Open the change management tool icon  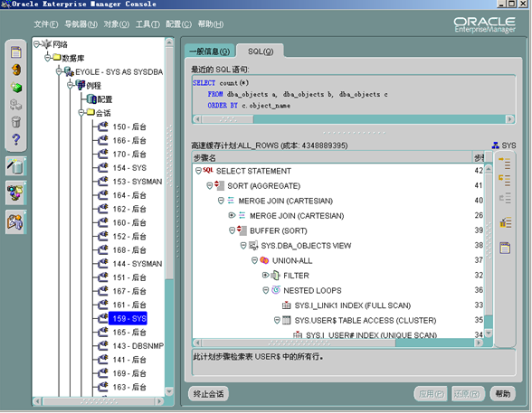[15, 222]
